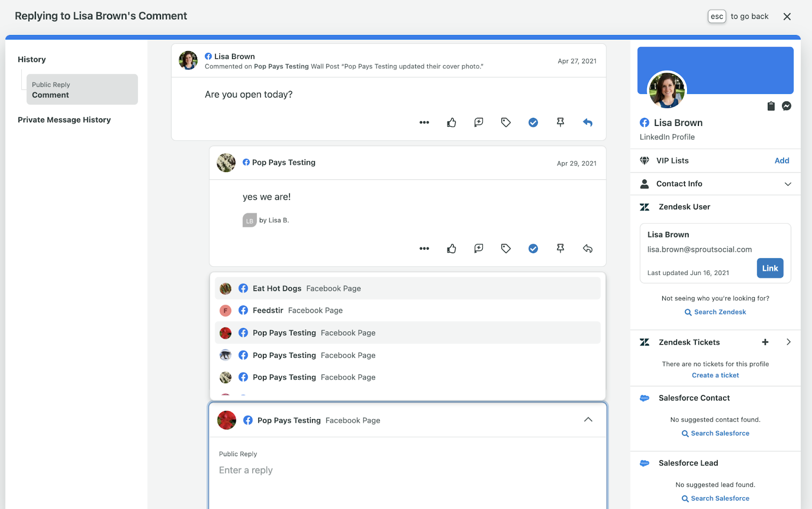Click clipboard icon under profile banner

click(771, 106)
